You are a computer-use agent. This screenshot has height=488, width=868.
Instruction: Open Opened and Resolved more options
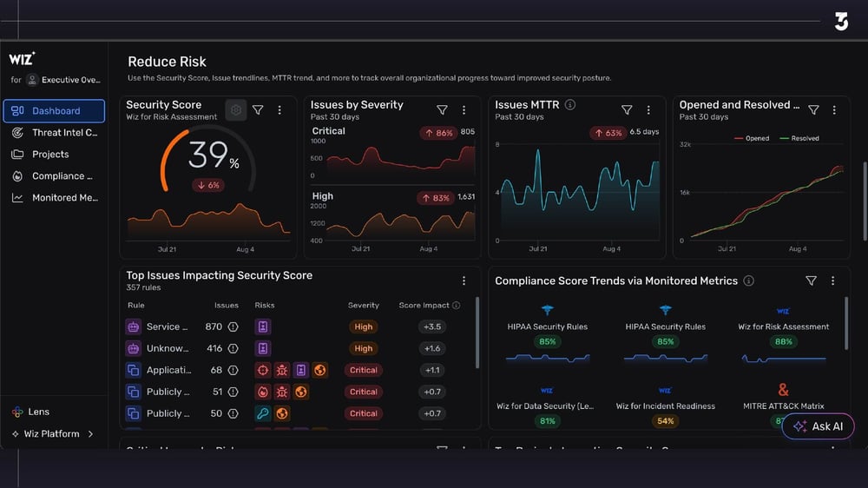point(834,109)
